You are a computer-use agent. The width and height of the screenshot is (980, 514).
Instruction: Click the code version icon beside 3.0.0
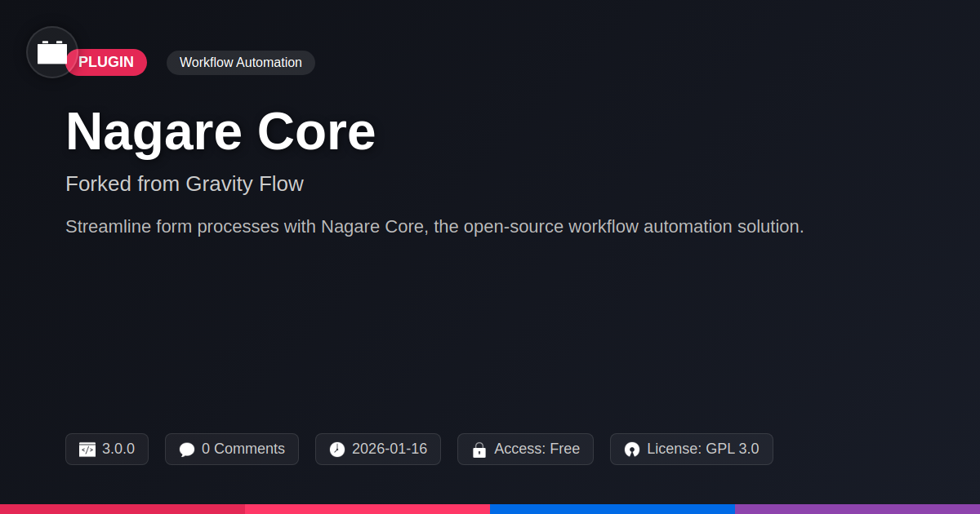click(87, 450)
